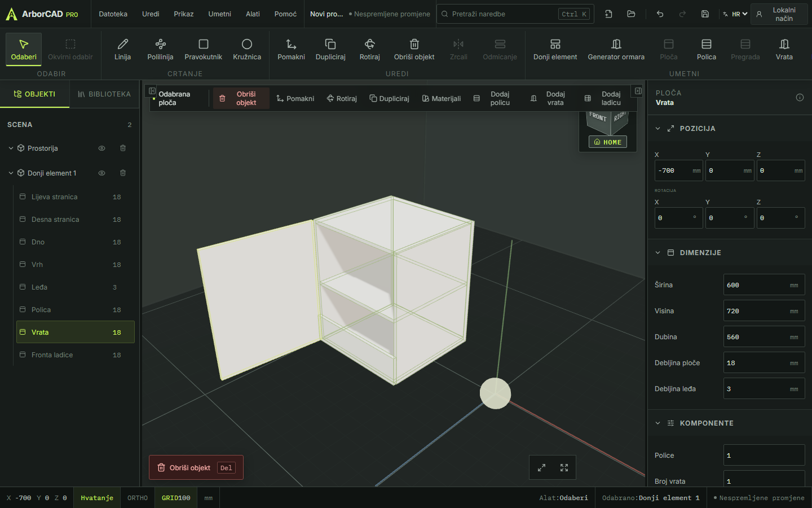
Task: Click the position X field showing -700
Action: tap(679, 170)
